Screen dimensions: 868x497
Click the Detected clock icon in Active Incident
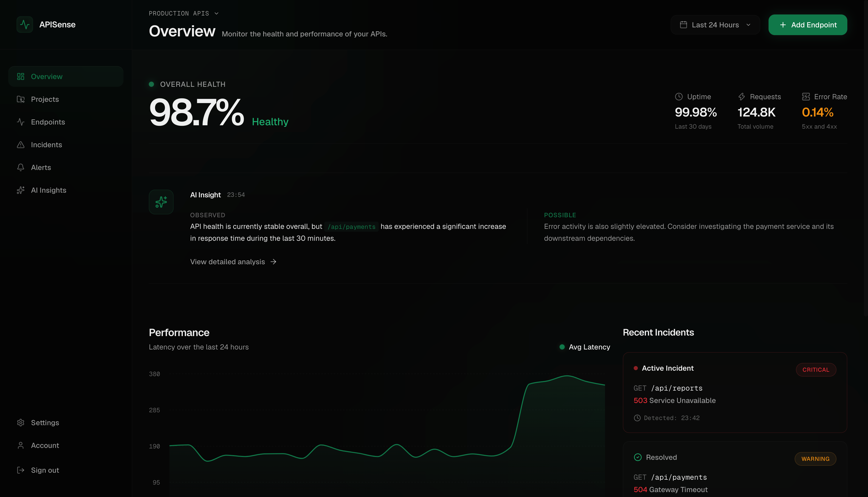point(637,418)
